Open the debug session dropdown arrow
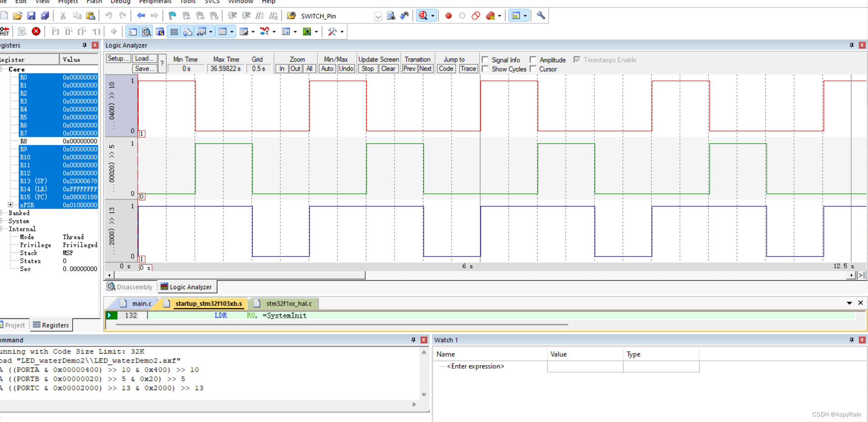 pyautogui.click(x=432, y=16)
